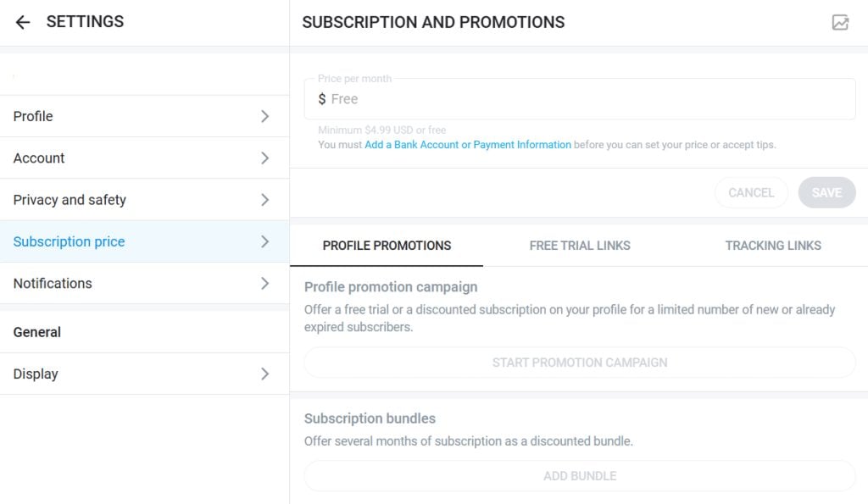
Task: Click the Display row chevron arrow
Action: (264, 374)
